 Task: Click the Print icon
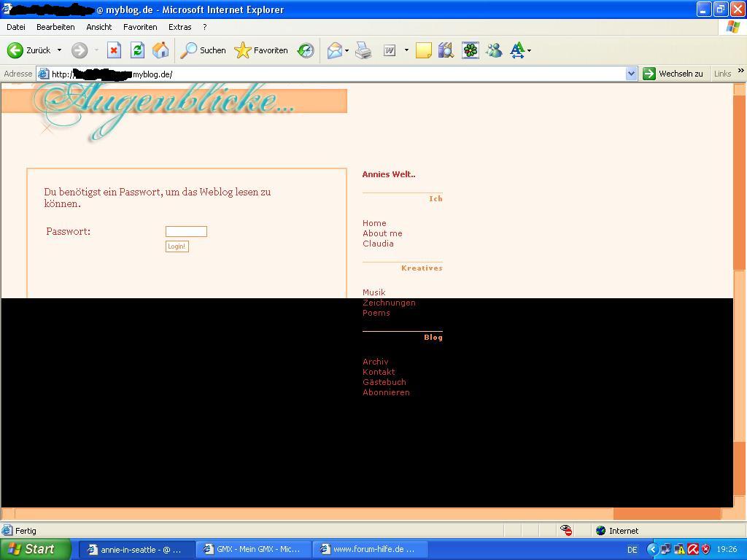pos(363,50)
